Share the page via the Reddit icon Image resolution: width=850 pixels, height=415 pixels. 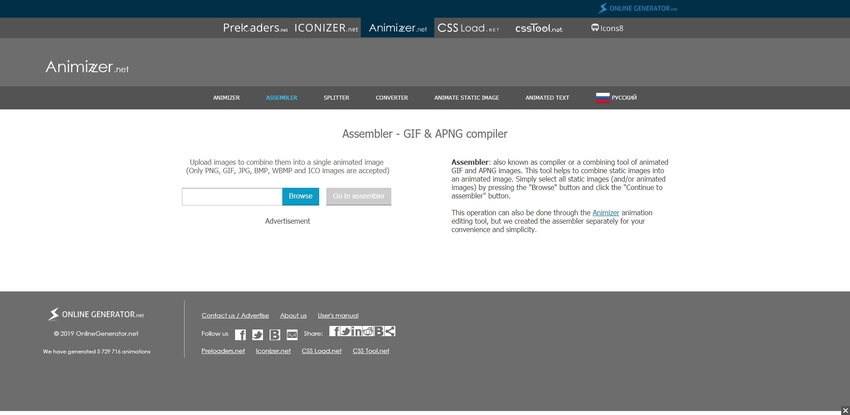pos(368,331)
